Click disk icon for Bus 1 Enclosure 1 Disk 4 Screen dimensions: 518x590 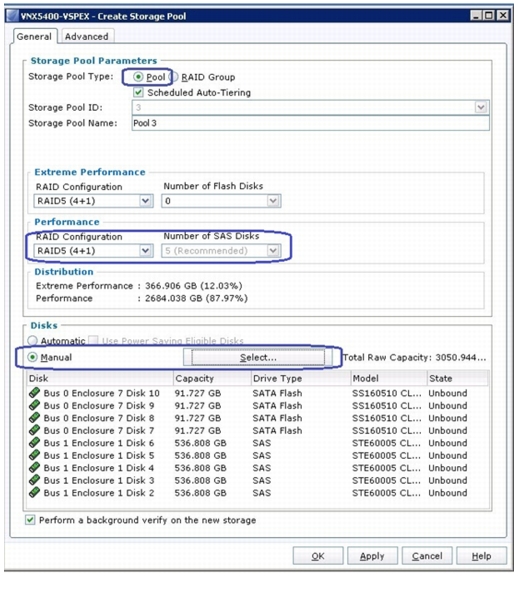(x=34, y=467)
